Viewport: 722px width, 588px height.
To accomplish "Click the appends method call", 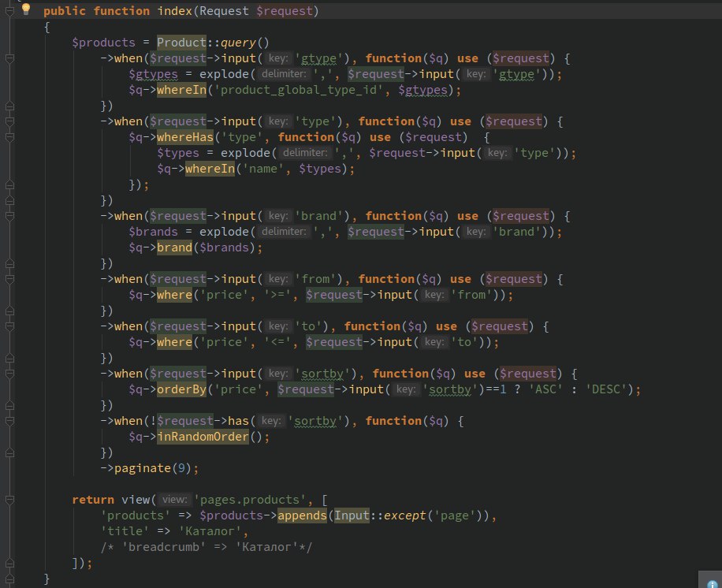I will coord(302,515).
